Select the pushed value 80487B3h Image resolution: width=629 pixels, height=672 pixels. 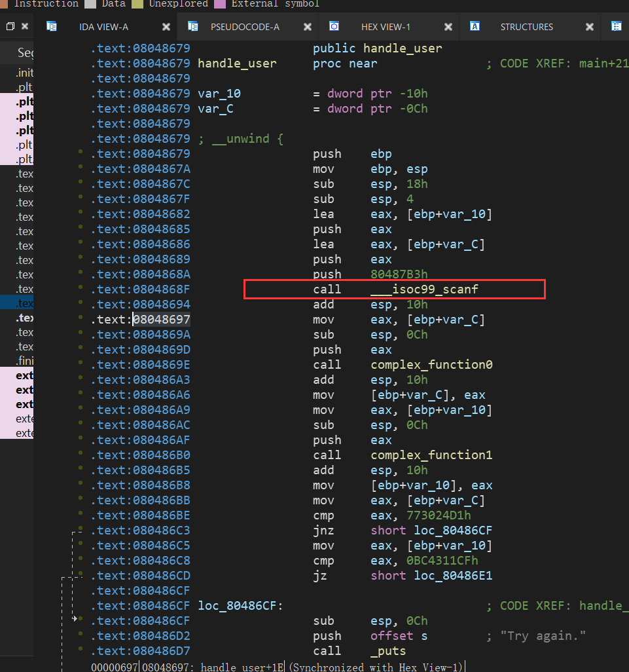coord(399,274)
